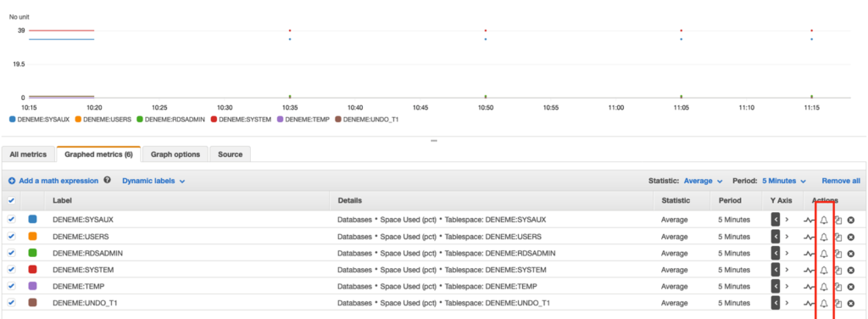Screen dimensions: 868x319
Task: Click DENEME:RDSADMIN in the graph legend
Action: coord(171,119)
